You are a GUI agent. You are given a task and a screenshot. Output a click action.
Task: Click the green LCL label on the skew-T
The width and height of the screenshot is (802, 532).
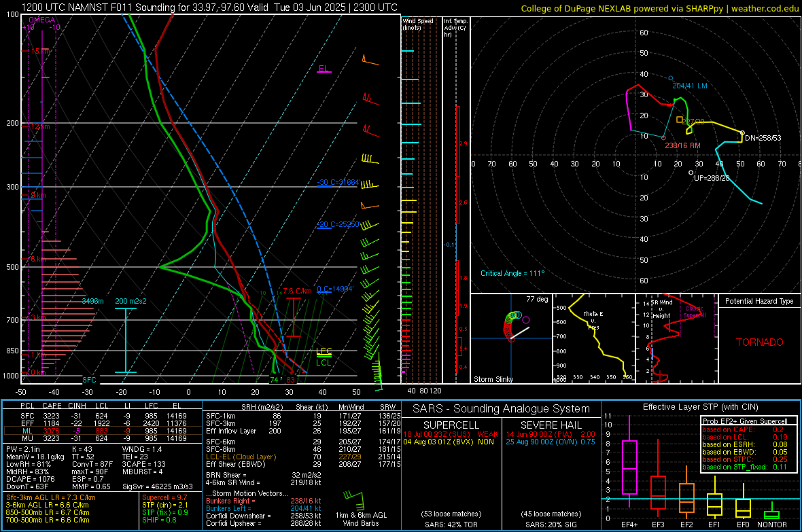click(324, 363)
